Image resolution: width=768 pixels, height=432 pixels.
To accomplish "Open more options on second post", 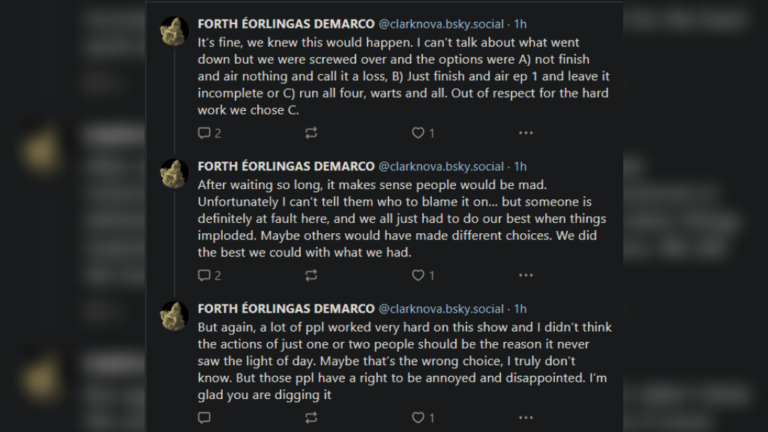I will pyautogui.click(x=526, y=275).
